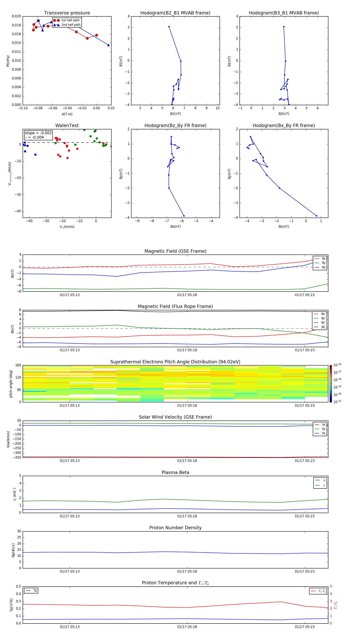Image resolution: width=351 pixels, height=644 pixels.
Task: Click the By' entry in Flux Rope legend
Action: (x=320, y=318)
